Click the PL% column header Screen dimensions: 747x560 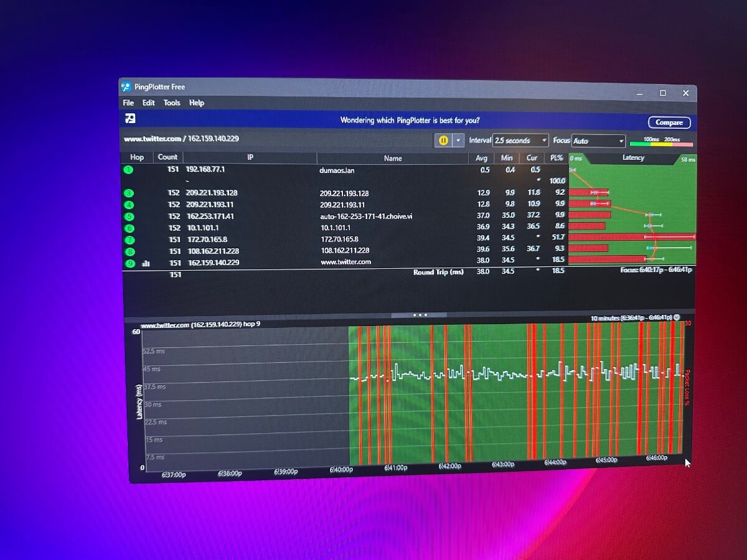click(555, 158)
